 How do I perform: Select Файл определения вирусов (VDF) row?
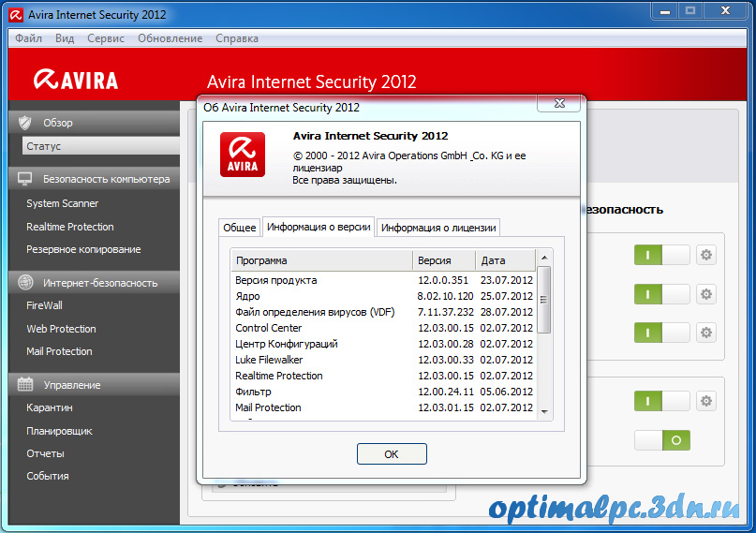tap(384, 312)
